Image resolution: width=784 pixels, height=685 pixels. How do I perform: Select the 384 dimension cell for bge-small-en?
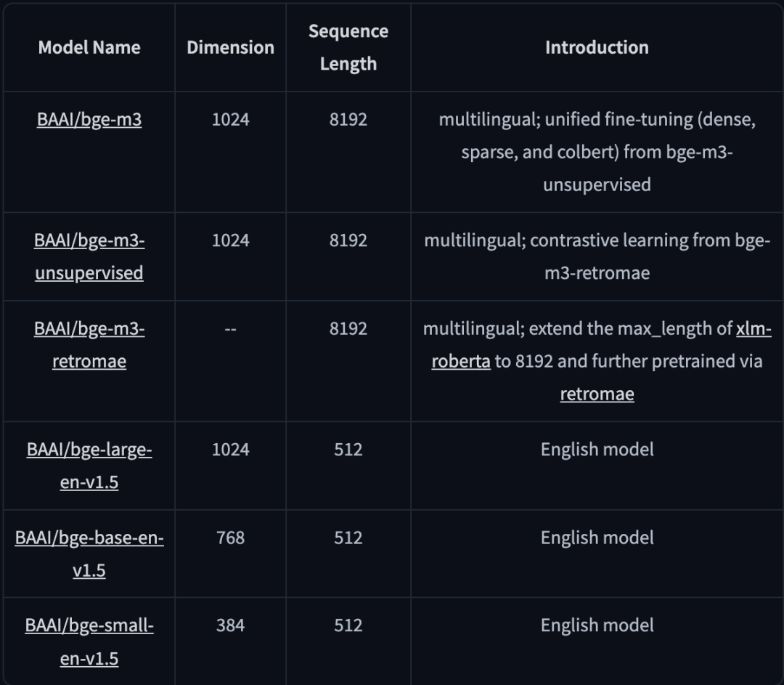(x=231, y=625)
